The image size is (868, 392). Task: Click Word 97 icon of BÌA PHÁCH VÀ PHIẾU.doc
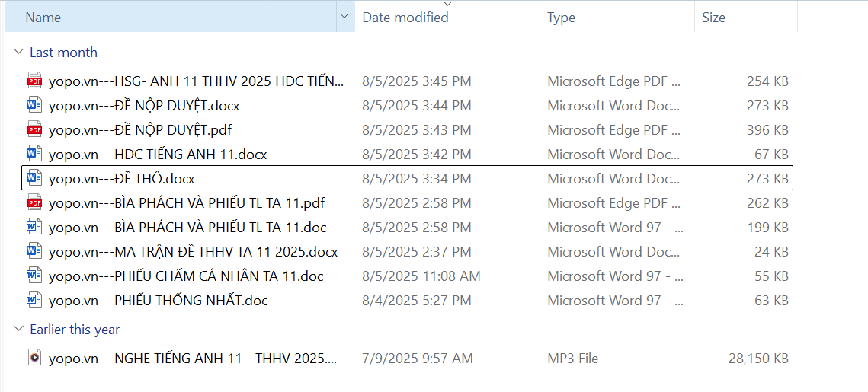[34, 227]
